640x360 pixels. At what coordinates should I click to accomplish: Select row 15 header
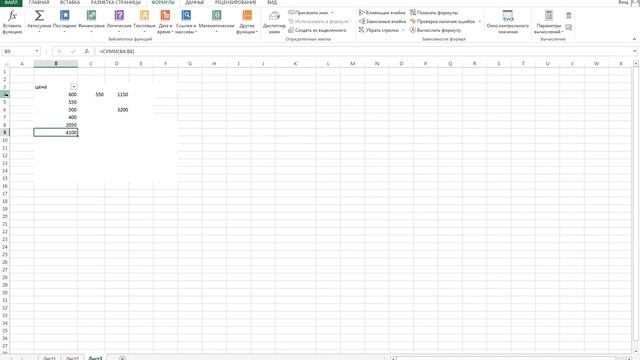tap(5, 178)
